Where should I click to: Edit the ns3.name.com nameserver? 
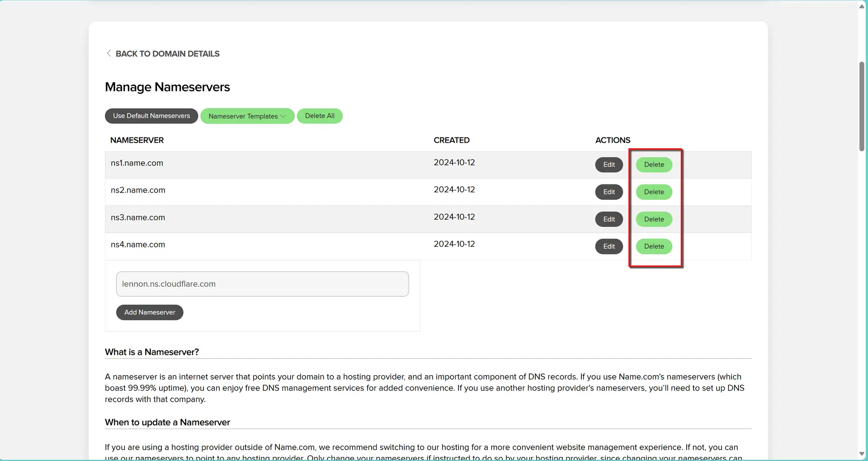609,219
